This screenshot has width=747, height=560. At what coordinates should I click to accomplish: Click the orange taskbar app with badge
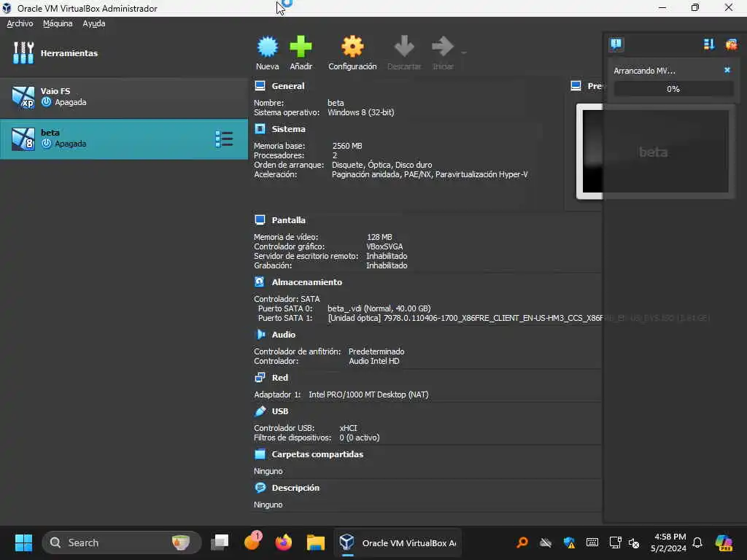[252, 542]
